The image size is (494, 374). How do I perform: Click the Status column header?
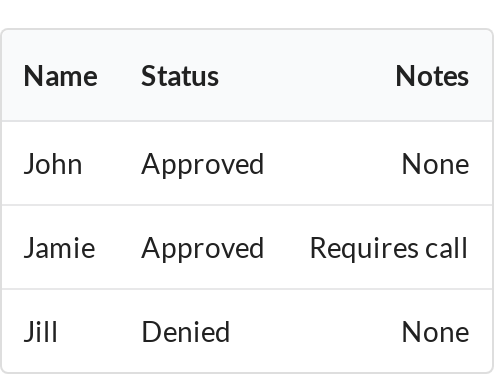(x=180, y=76)
